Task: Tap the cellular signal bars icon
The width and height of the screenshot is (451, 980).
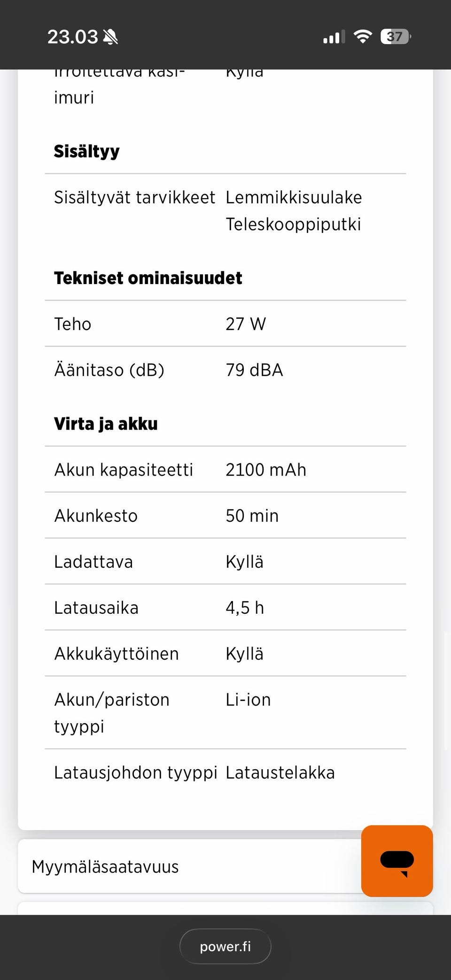Action: [334, 37]
